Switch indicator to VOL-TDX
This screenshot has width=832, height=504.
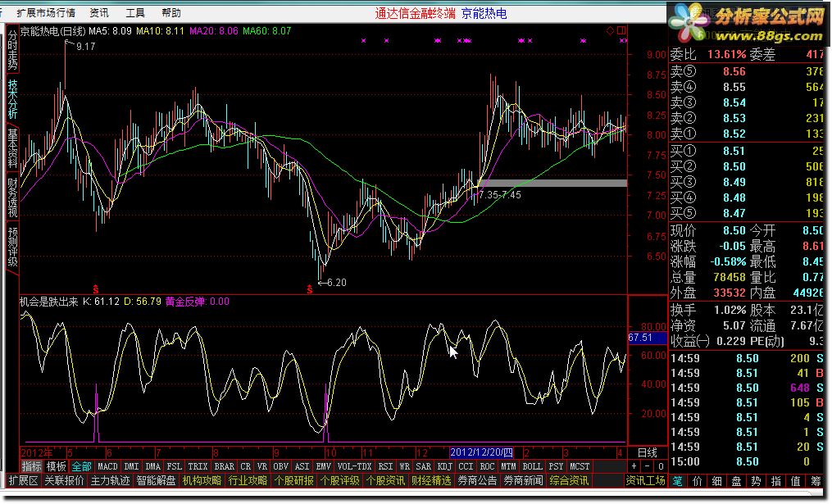(x=354, y=466)
